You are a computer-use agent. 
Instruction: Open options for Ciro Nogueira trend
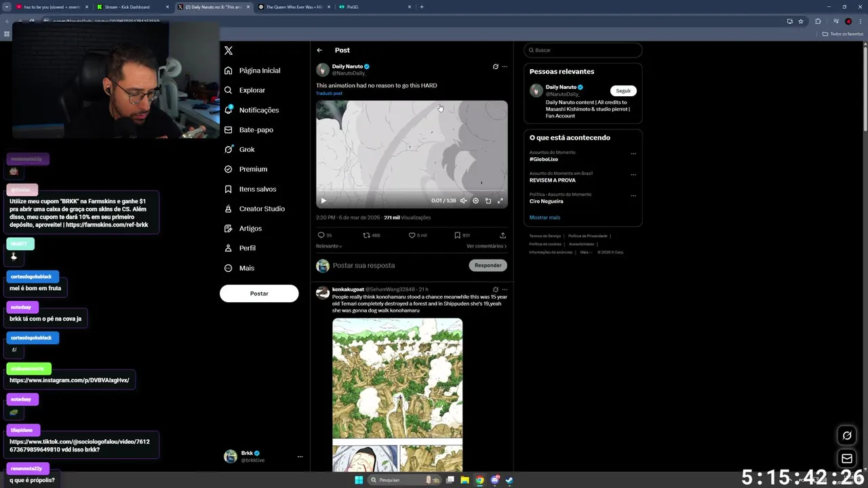(633, 196)
